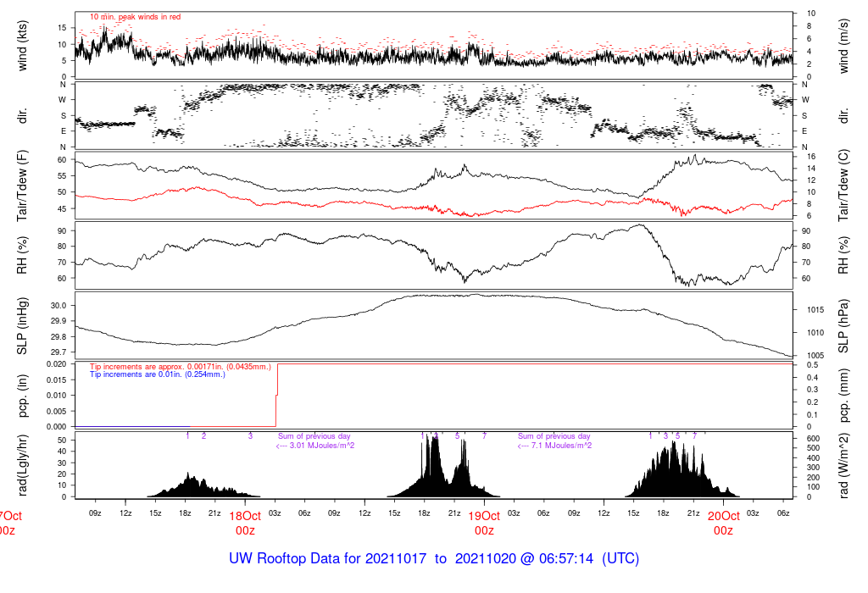The height and width of the screenshot is (593, 868).
Task: Select the '10 min. peak winds in red' note
Action: point(135,17)
